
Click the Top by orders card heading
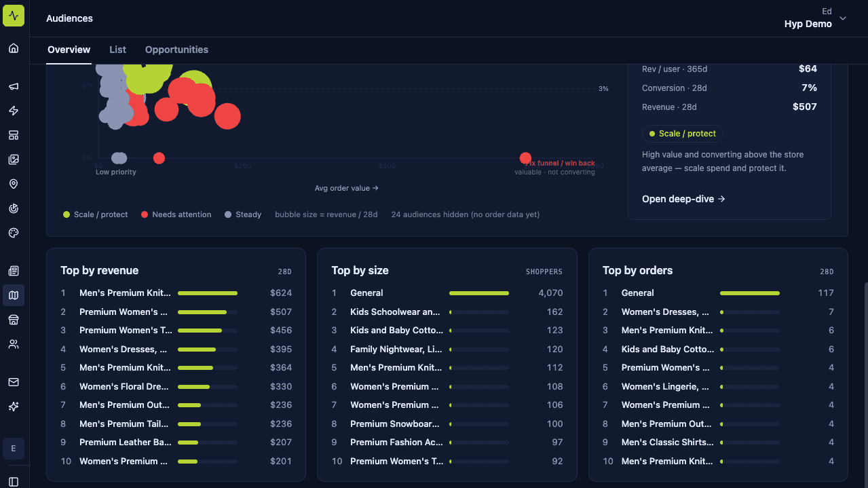click(x=638, y=271)
